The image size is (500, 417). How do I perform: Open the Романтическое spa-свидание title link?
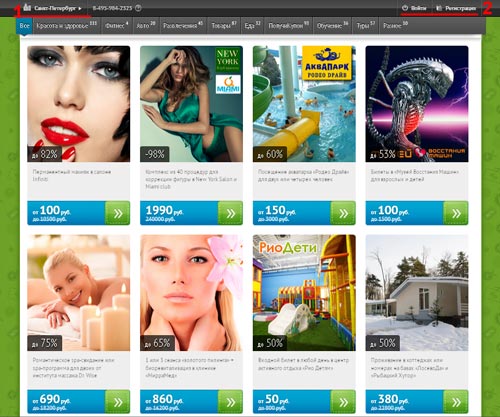click(73, 368)
